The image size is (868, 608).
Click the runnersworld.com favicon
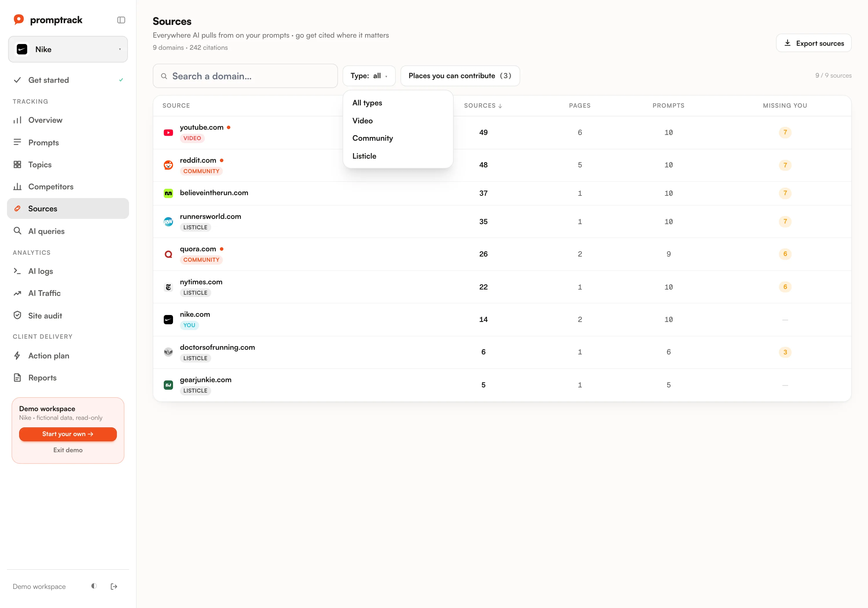pos(168,222)
